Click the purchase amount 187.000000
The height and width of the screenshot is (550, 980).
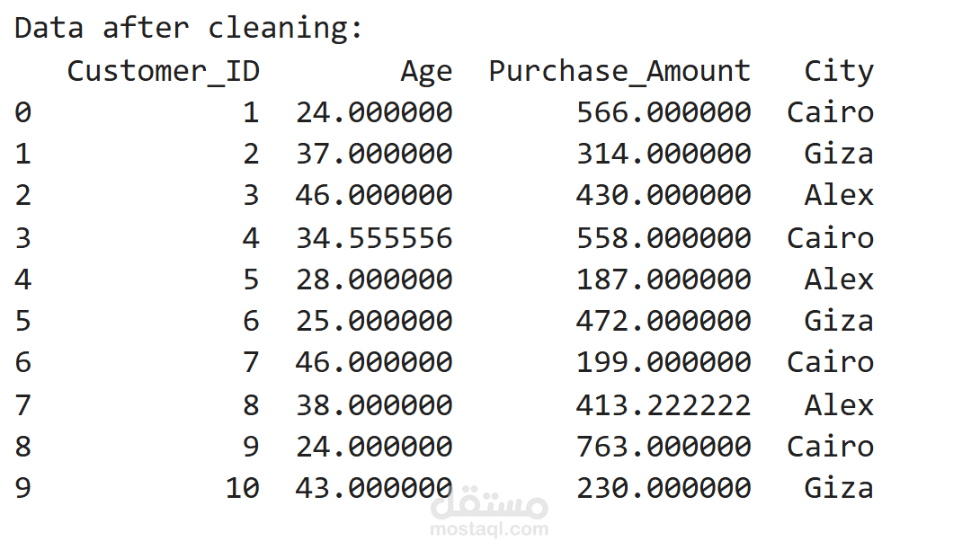[x=664, y=279]
